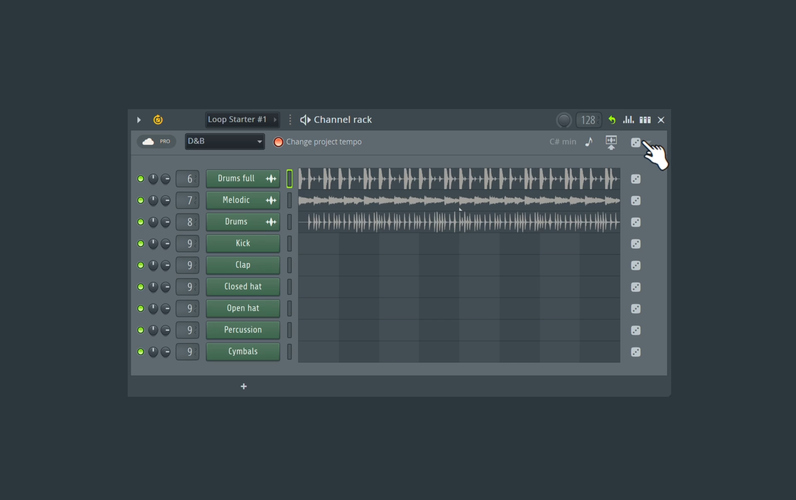Adjust the swing knob near tempo 128
Viewport: 796px width, 500px height.
[x=563, y=120]
